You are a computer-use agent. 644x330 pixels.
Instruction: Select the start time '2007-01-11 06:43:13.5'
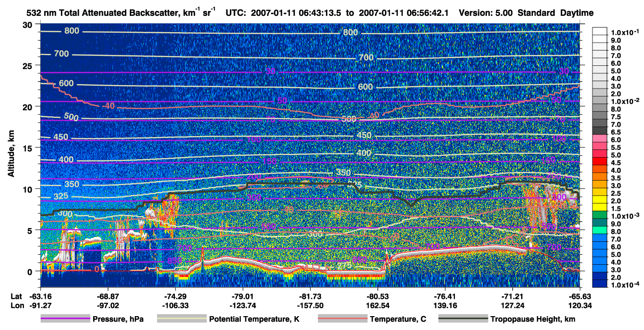pyautogui.click(x=297, y=13)
